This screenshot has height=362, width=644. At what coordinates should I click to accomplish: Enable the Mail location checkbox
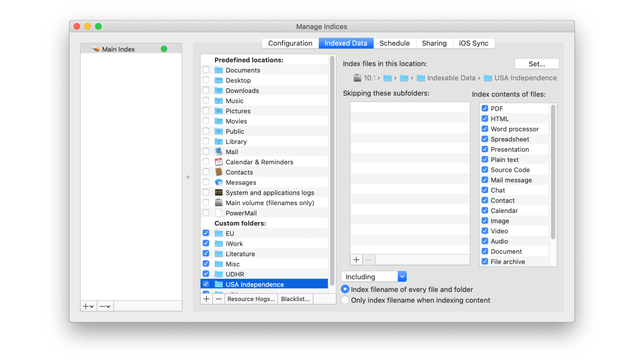(206, 152)
